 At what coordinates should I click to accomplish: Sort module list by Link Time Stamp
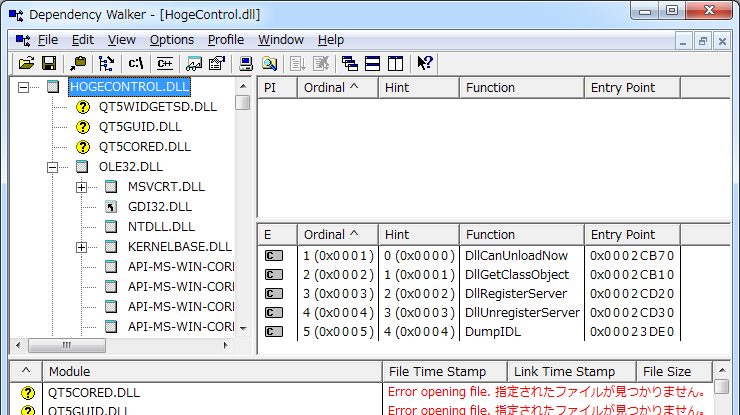572,372
